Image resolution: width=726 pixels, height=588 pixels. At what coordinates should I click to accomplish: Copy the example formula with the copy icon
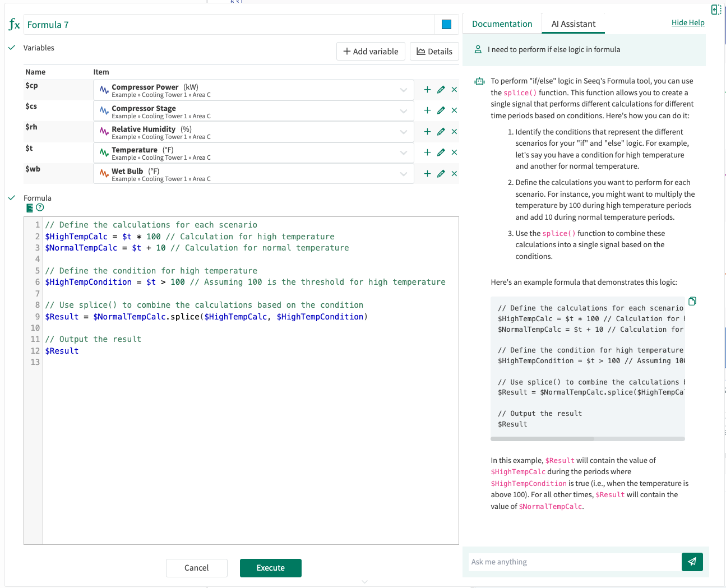point(692,301)
